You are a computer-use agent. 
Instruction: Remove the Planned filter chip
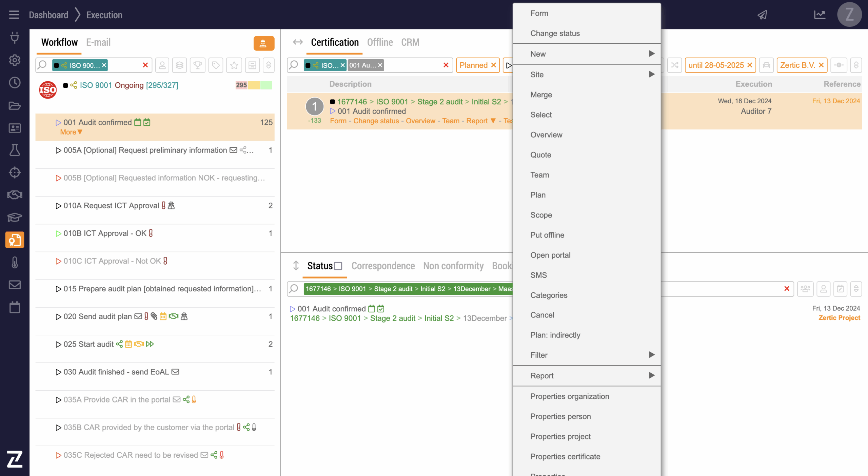(494, 65)
